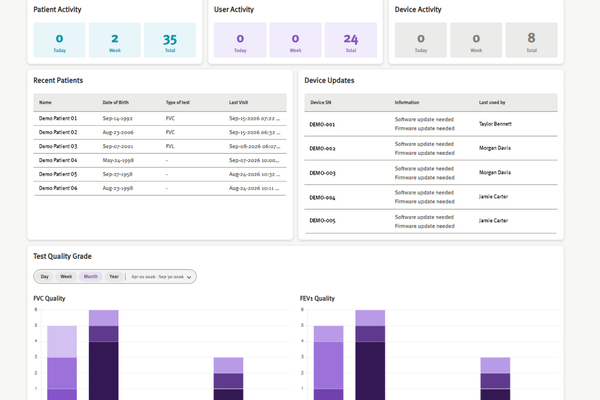Open Demo Patient 01 row
Viewport: 600px width, 400px height.
160,119
